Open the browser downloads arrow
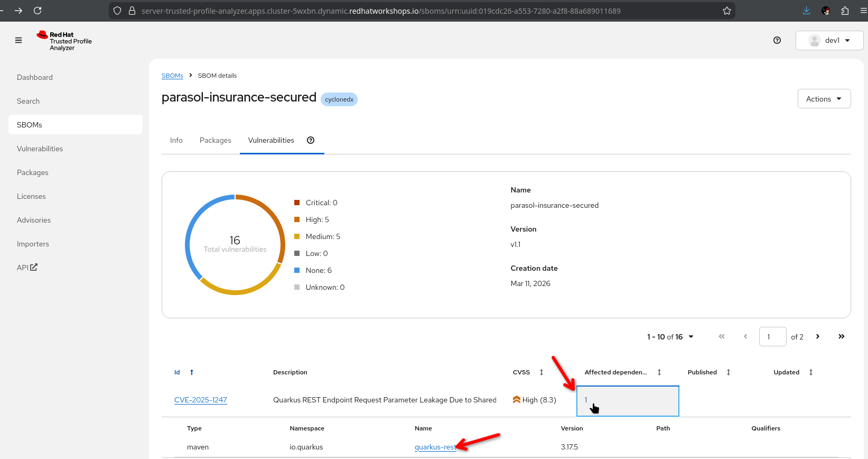 [807, 11]
